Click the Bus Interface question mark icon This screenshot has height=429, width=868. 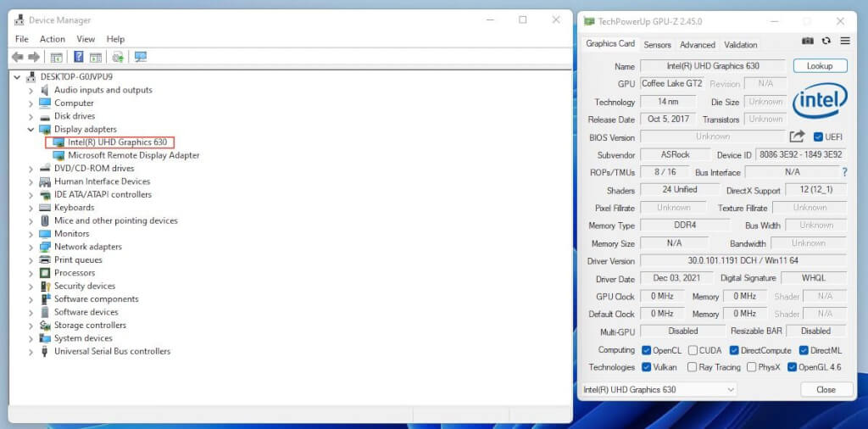tap(844, 172)
